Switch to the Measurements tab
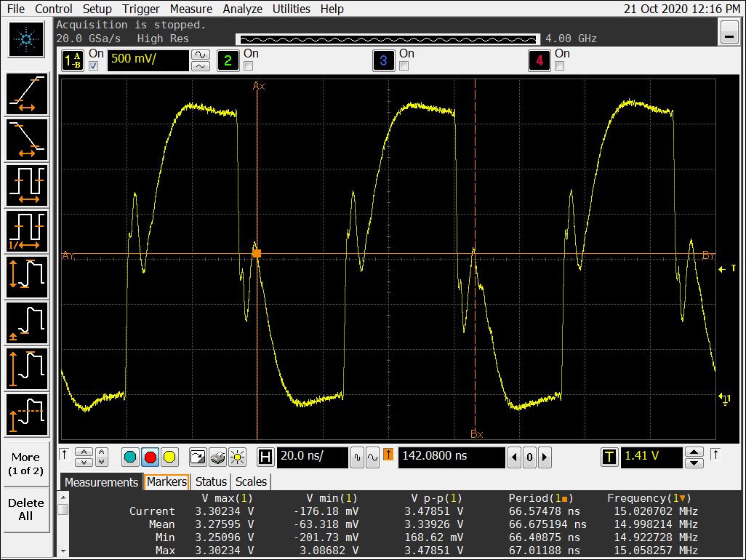This screenshot has width=746, height=560. coord(101,482)
